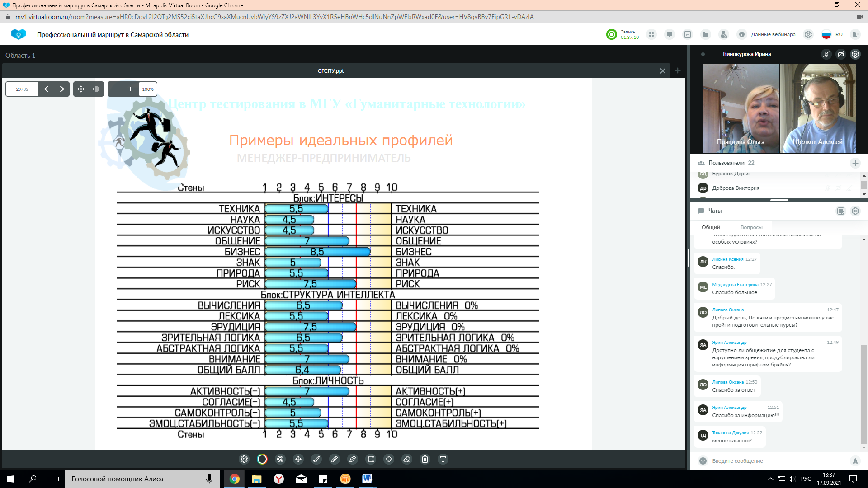Select the СГСПУ.ppt tab

coord(330,71)
